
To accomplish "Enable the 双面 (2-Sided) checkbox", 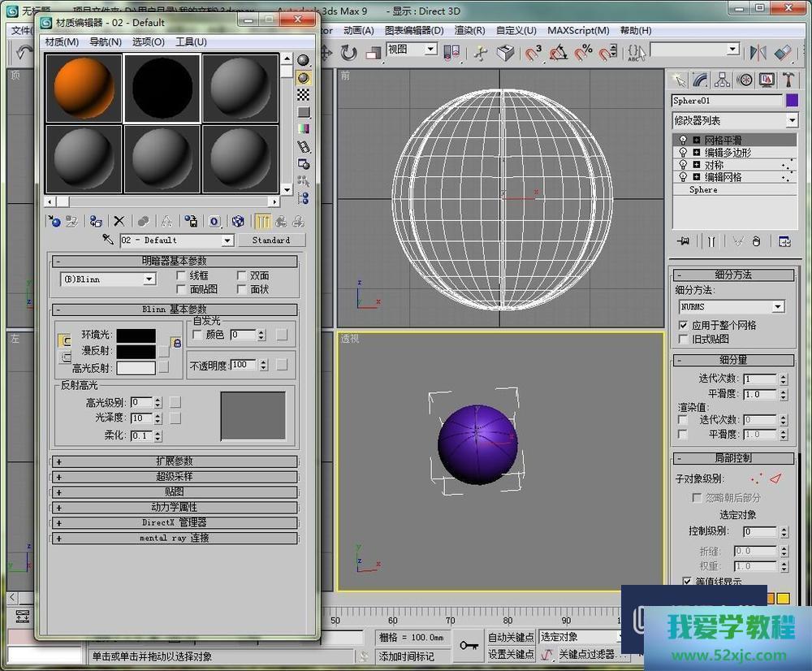I will click(242, 276).
